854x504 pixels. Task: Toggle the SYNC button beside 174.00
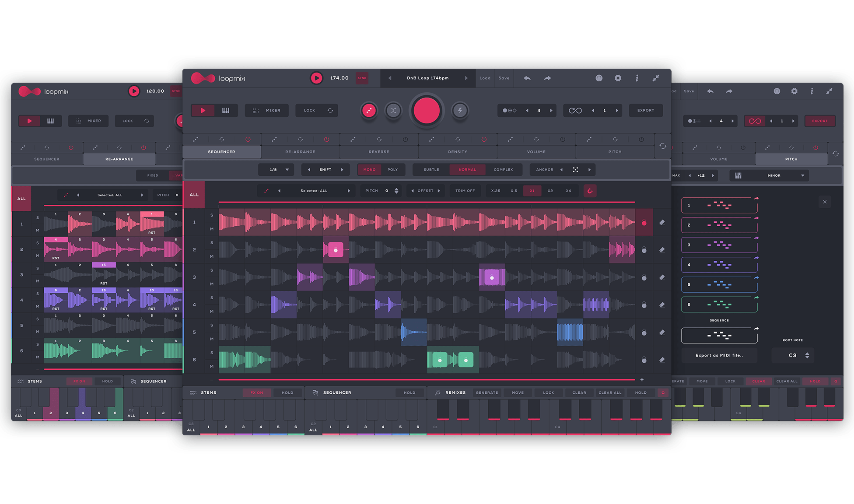coord(362,78)
